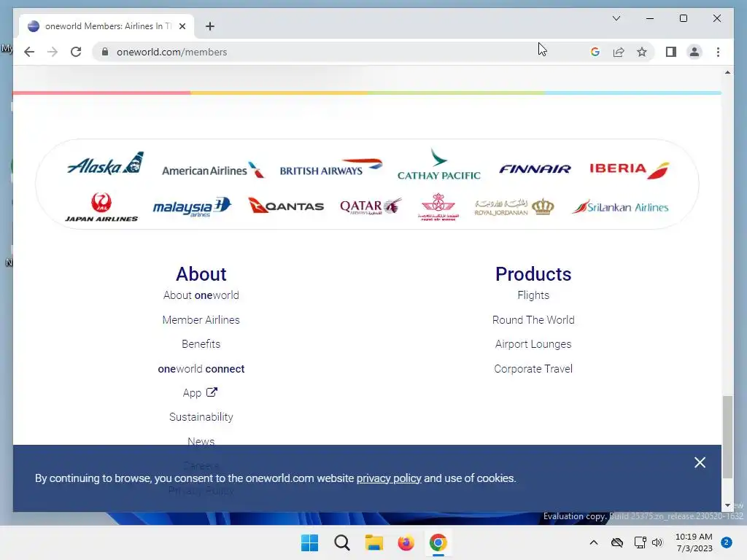The height and width of the screenshot is (560, 747).
Task: Open the Google search side icon
Action: point(595,52)
